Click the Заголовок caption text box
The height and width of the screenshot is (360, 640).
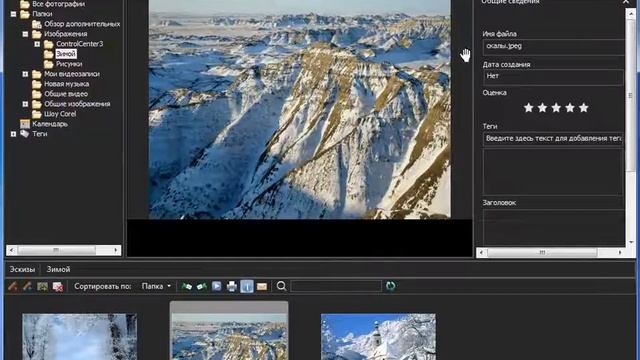pos(553,227)
